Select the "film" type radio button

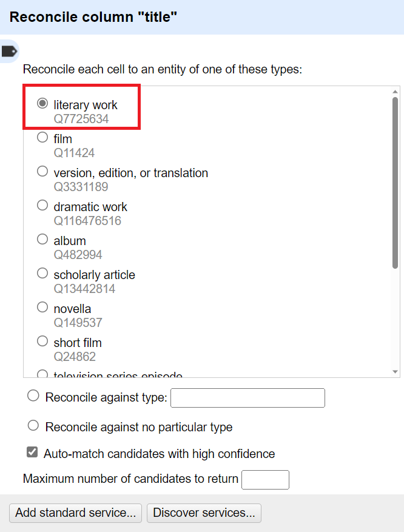tap(42, 138)
